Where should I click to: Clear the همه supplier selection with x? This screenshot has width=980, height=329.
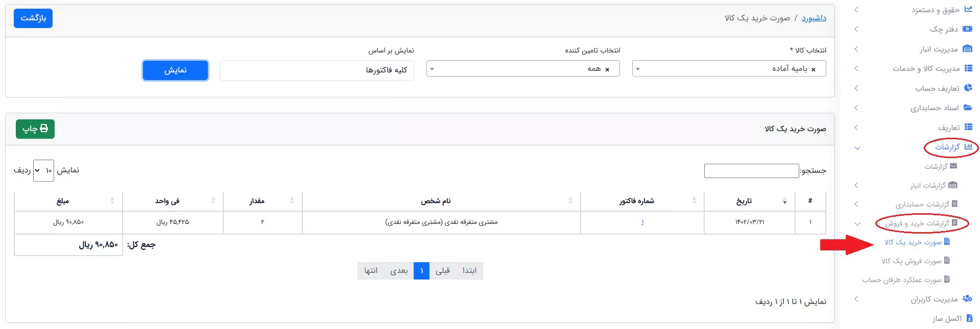[607, 69]
